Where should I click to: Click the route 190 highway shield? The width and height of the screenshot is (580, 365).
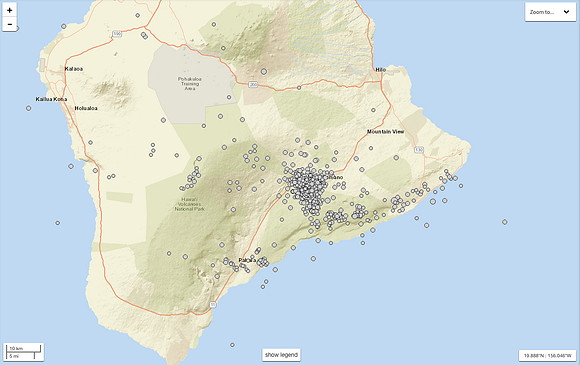(x=117, y=34)
